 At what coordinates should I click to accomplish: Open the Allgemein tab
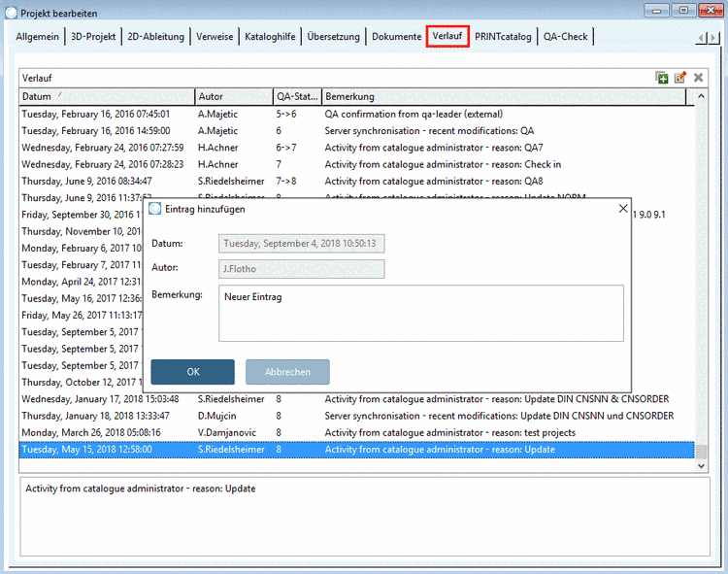pos(38,36)
